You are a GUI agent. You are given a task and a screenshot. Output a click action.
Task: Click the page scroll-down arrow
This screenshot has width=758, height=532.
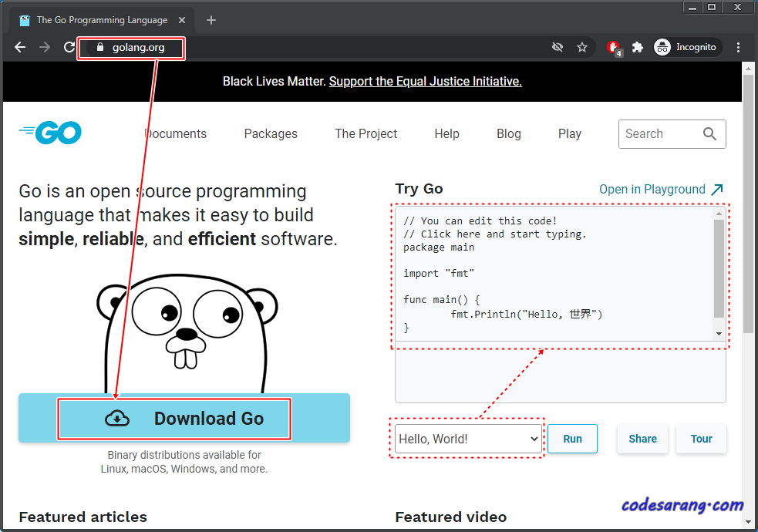click(748, 522)
